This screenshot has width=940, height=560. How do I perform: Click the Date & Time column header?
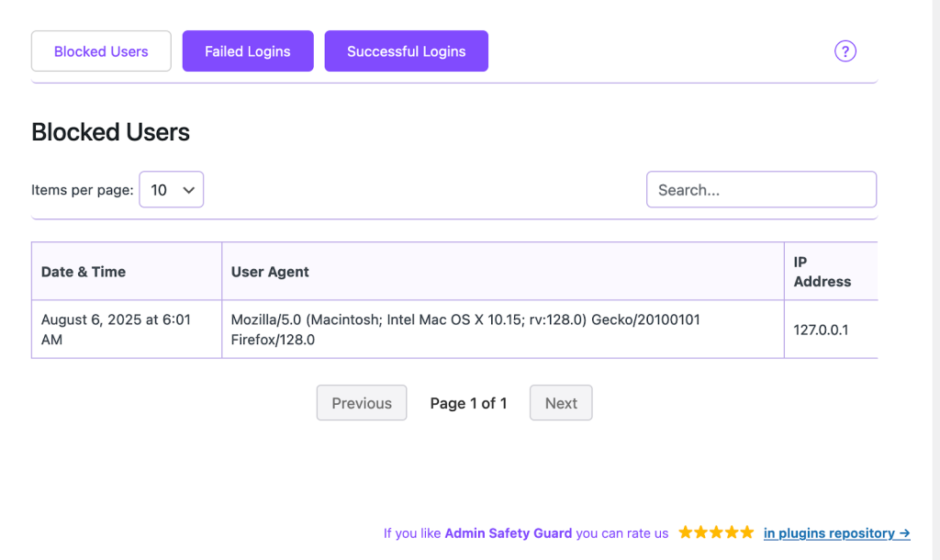coord(84,272)
